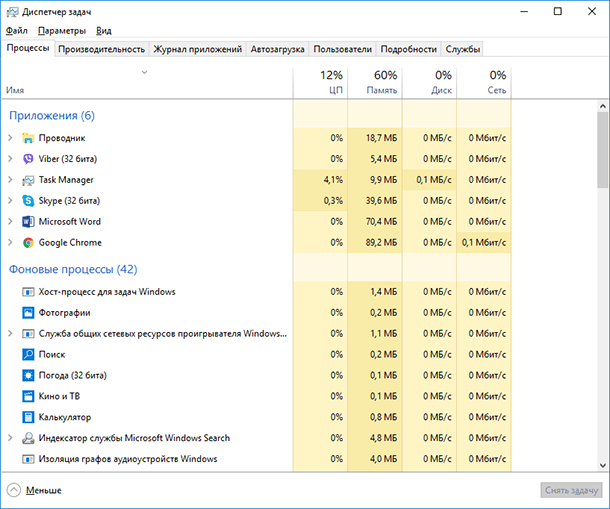Click the Проводник folder icon

click(x=28, y=138)
